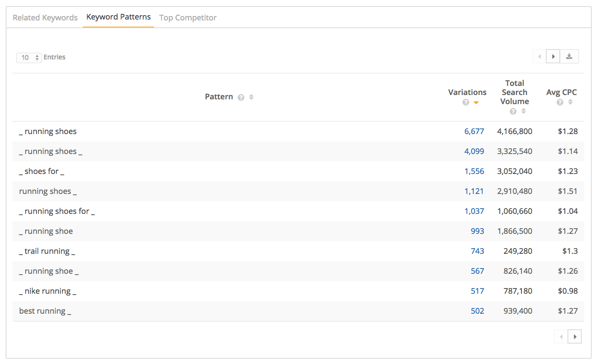Screen dimensions: 600x364
Task: Show help for Total Search Volume
Action: coord(513,111)
